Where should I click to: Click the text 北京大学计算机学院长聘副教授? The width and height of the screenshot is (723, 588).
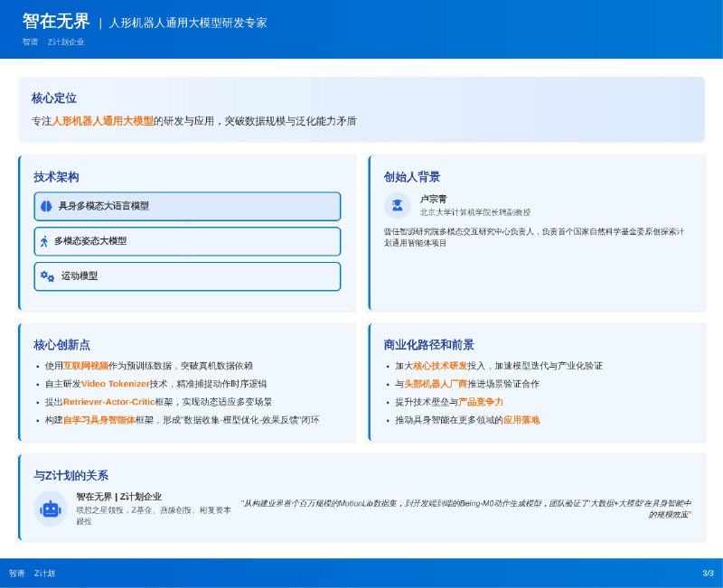coord(475,212)
